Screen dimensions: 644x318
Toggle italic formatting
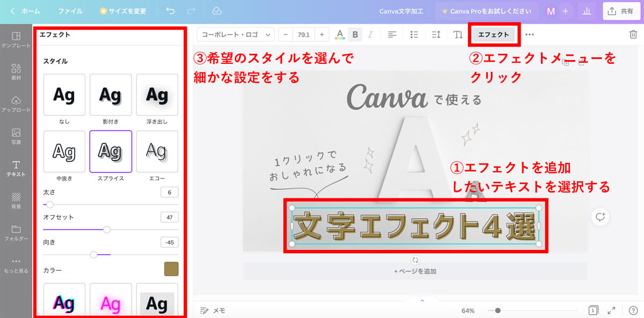click(371, 34)
